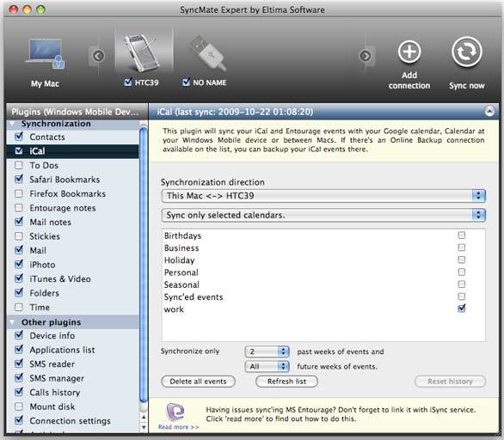Screen dimensions: 504x440
Task: Click the Delete all events button
Action: coord(198,382)
